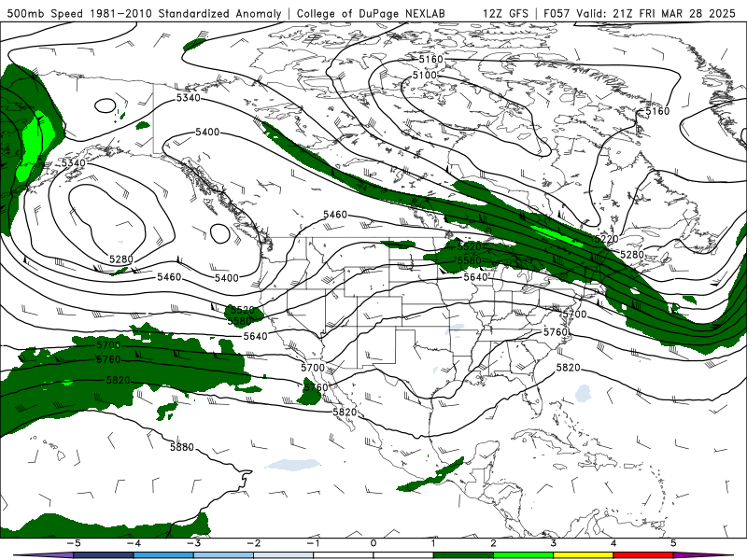Screen dimensions: 747x560
Task: Click the 5280 label beside the 5220 label
Action: click(632, 254)
